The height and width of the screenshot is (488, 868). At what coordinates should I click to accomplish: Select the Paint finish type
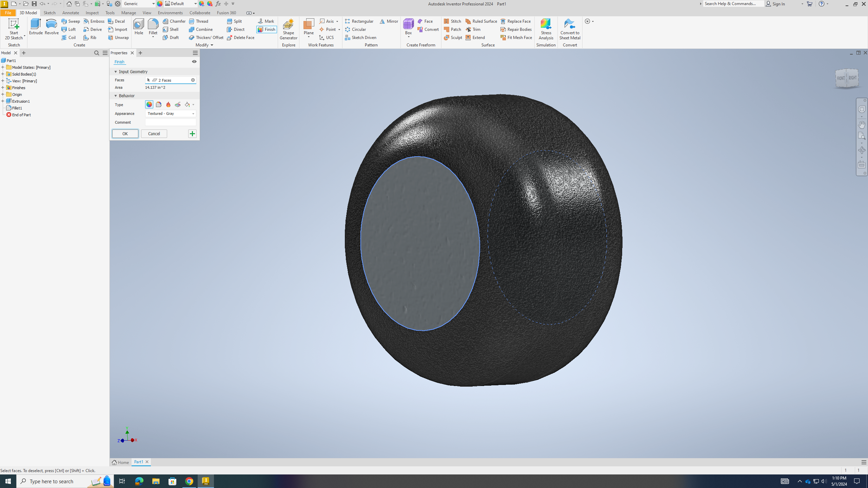(187, 105)
